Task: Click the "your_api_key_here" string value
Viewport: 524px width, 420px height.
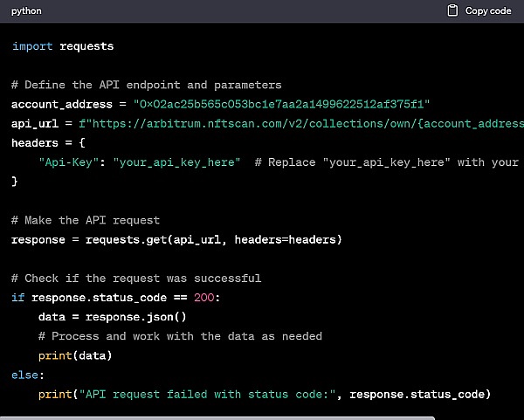Action: [176, 162]
